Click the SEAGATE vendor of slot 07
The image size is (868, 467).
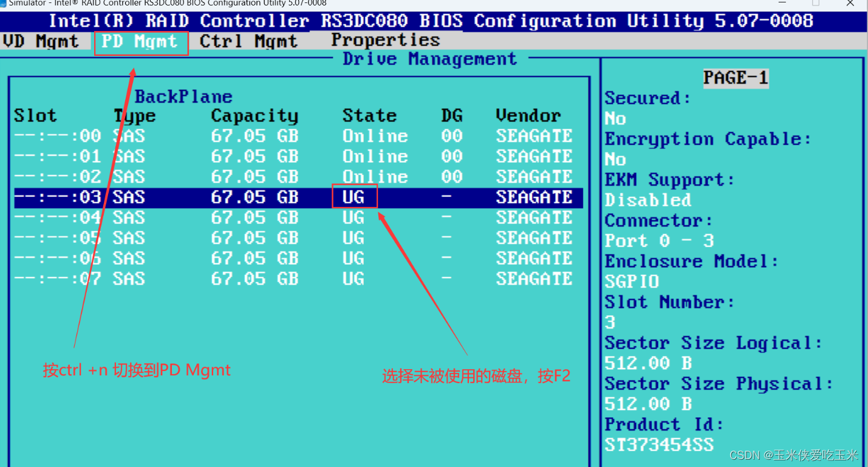point(534,279)
